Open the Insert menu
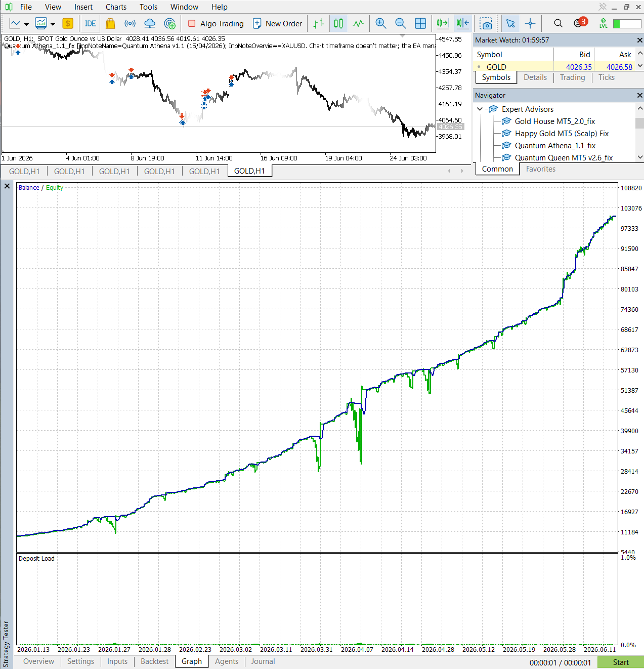644x669 pixels. point(83,7)
